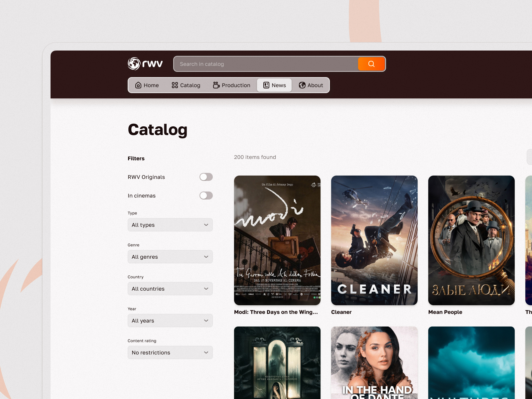Open the About tab
Viewport: 532px width, 399px height.
coord(311,85)
